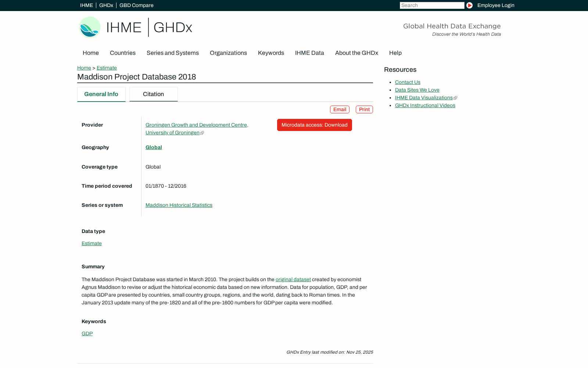This screenshot has width=588, height=368.
Task: Click the Global Health Data Exchange tagline
Action: [452, 26]
